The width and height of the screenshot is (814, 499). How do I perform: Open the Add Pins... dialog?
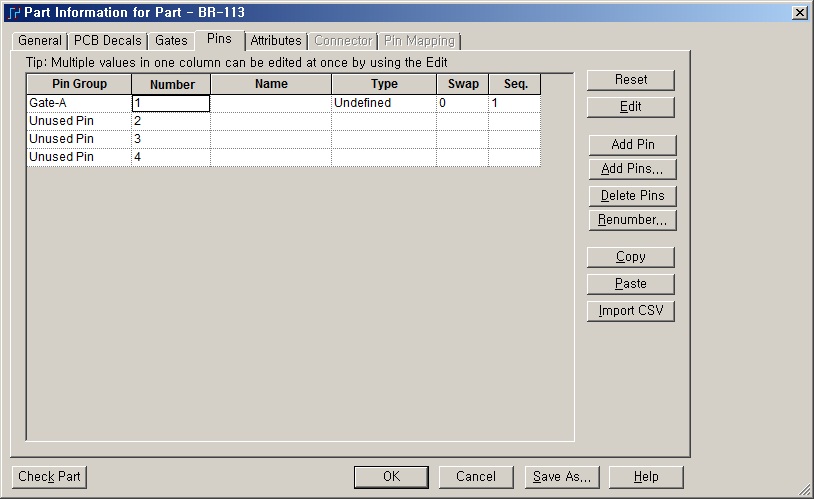pos(630,169)
